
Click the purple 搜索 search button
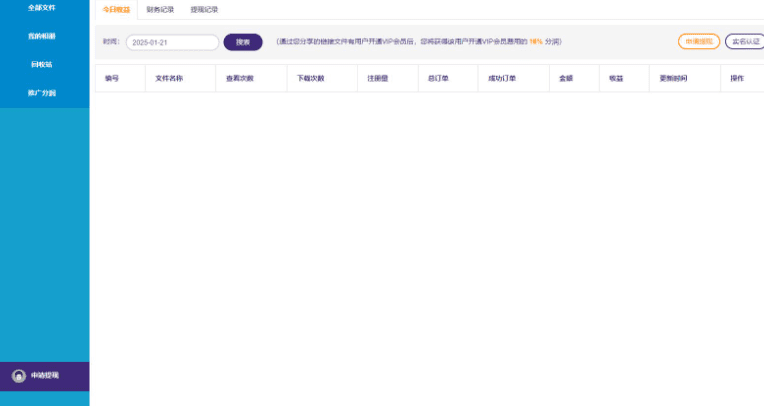click(243, 42)
